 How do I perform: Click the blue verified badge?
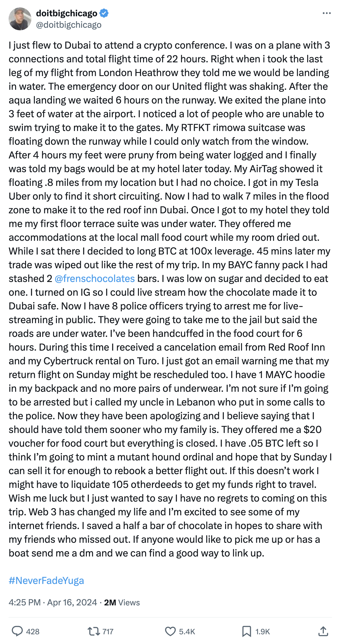[x=104, y=13]
